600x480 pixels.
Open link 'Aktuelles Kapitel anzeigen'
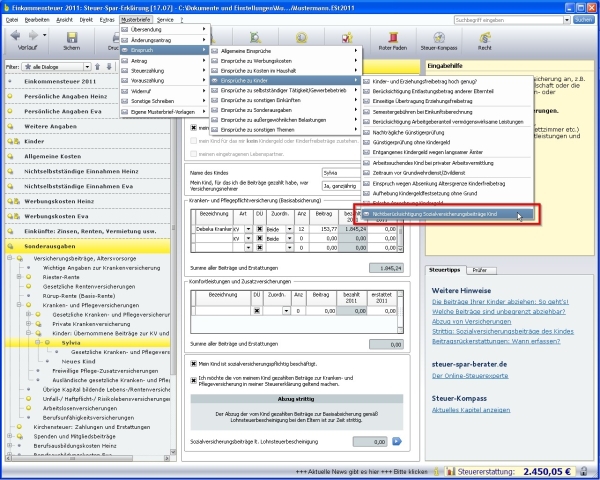[x=471, y=410]
